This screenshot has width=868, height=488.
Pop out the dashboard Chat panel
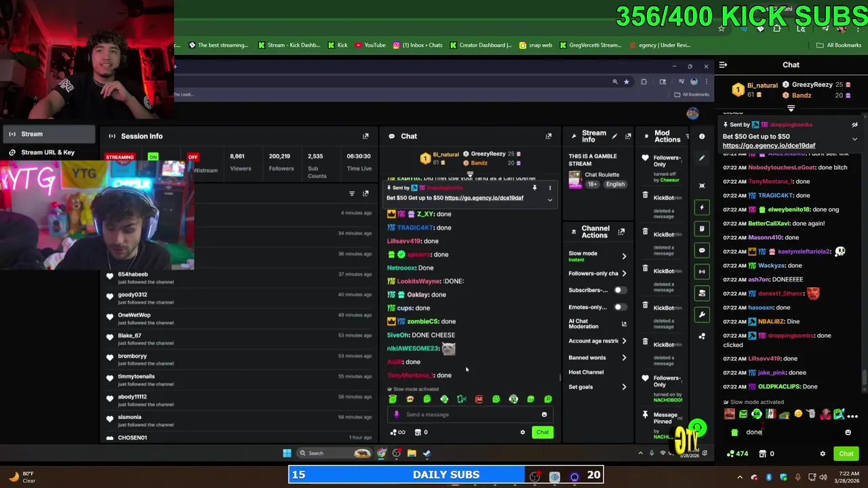click(549, 136)
